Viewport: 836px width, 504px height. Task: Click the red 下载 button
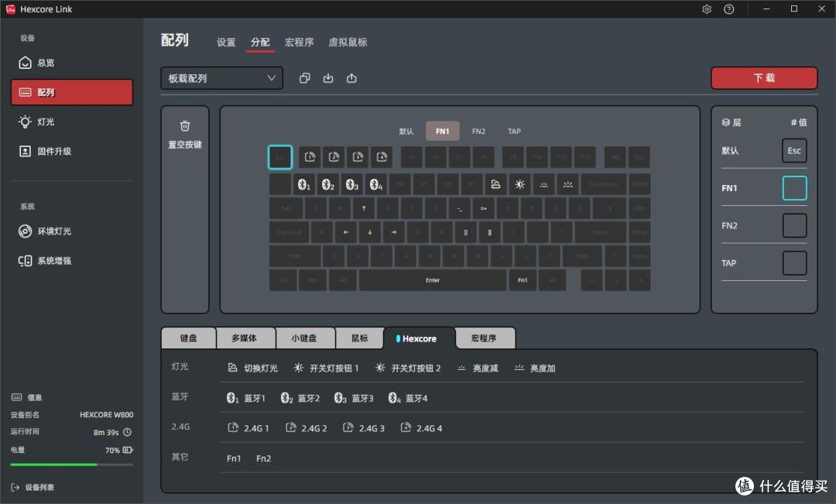coord(764,78)
